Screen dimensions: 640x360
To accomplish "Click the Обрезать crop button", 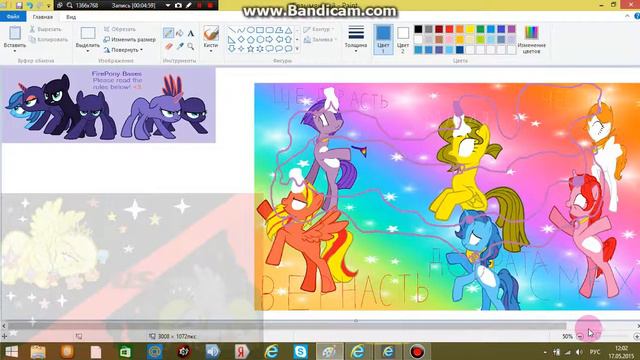I will pos(119,29).
